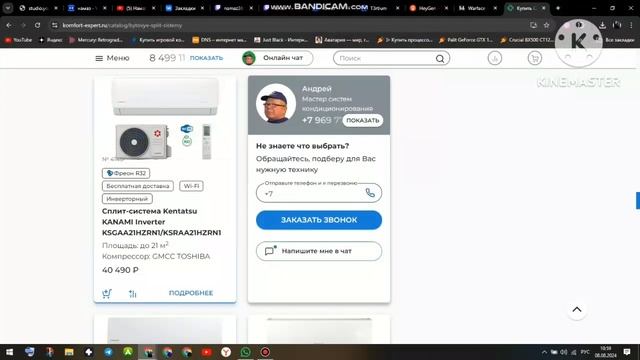
Task: Switch to the HeyGen browser tab
Action: (x=428, y=8)
